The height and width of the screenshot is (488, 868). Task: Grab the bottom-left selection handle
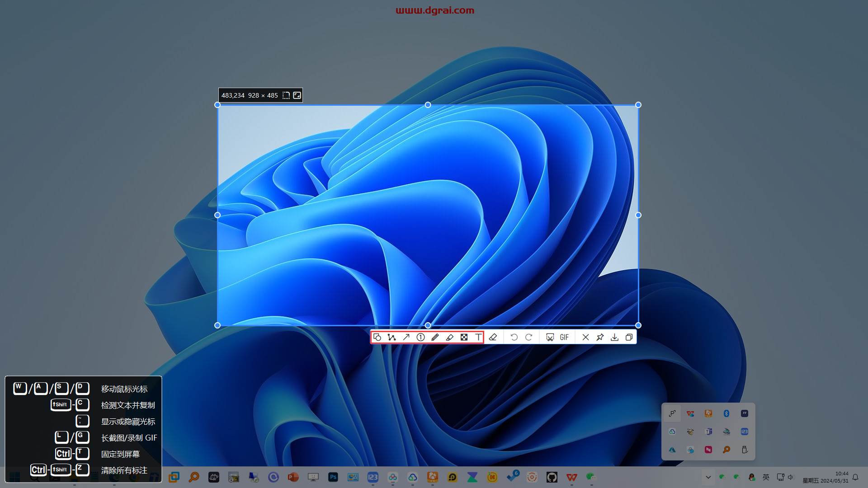(217, 325)
